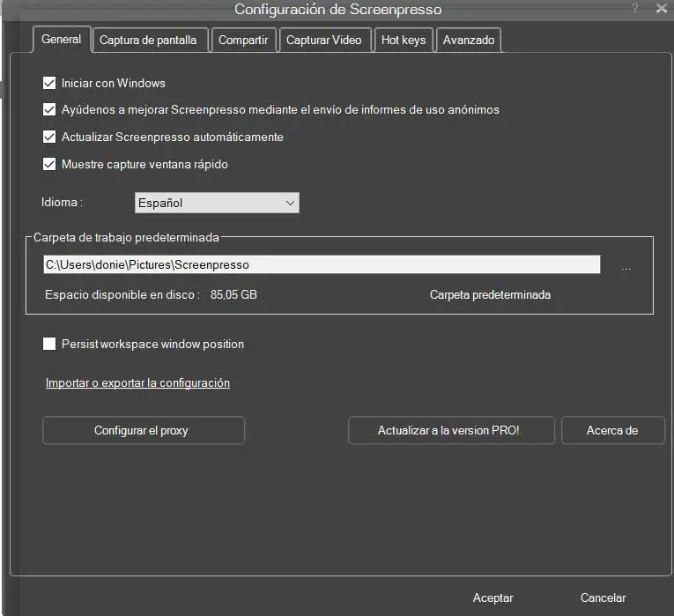Select the Capturar Video tab

coord(324,40)
